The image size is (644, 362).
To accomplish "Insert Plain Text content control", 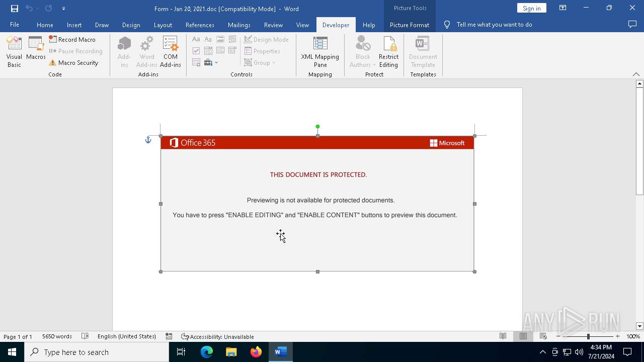I will pos(208,39).
